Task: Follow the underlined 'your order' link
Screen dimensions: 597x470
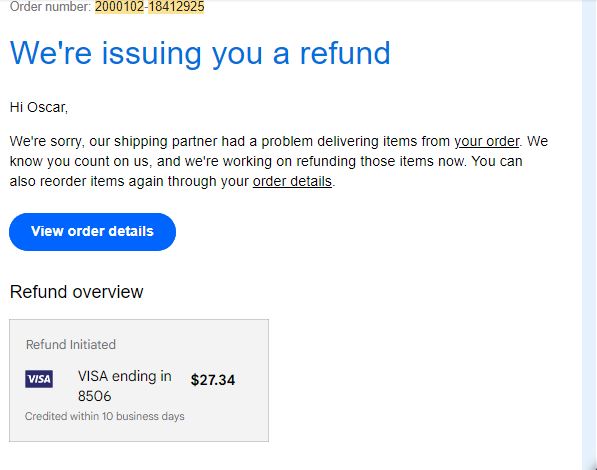Action: click(x=487, y=141)
